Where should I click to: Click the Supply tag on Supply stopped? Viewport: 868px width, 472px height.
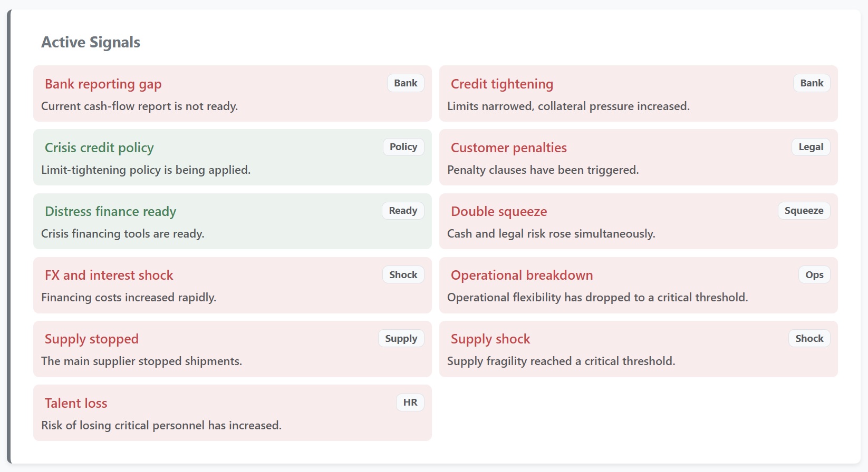pos(401,339)
